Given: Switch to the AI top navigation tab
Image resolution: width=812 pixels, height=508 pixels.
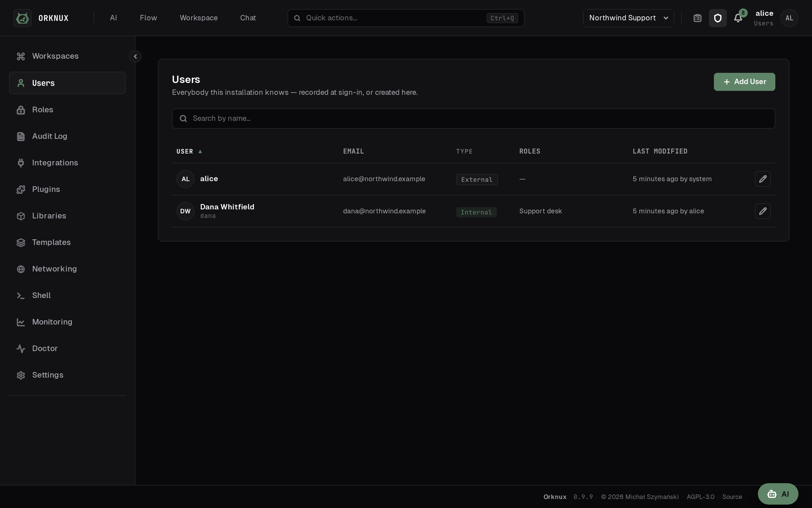Looking at the screenshot, I should click(x=113, y=18).
